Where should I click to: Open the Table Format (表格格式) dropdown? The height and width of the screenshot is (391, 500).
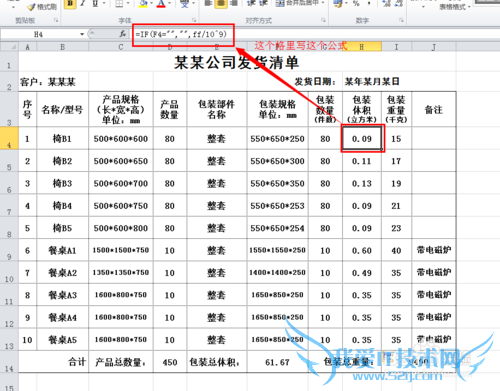(455, 6)
